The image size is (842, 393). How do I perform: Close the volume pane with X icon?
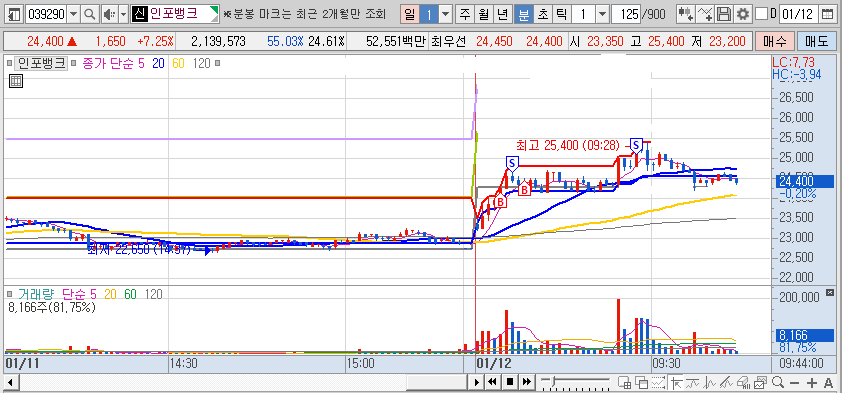(x=830, y=293)
